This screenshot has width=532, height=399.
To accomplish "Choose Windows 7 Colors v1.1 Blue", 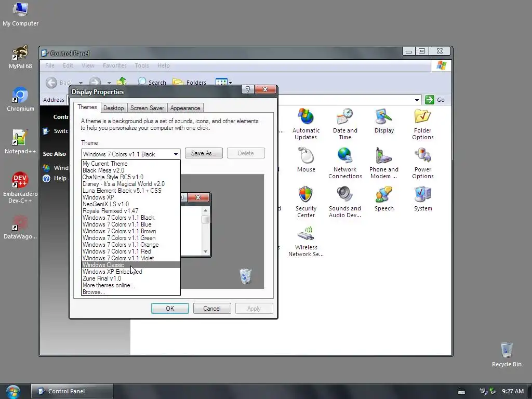I will point(131,224).
